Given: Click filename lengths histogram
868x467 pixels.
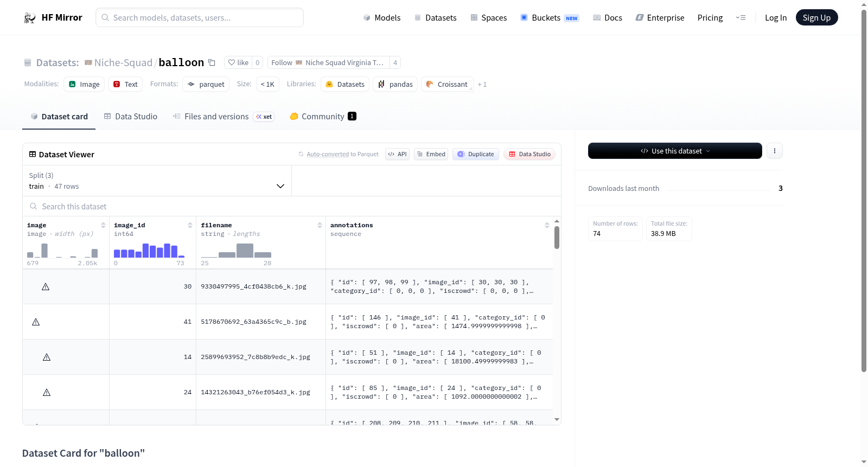Looking at the screenshot, I should click(x=236, y=250).
